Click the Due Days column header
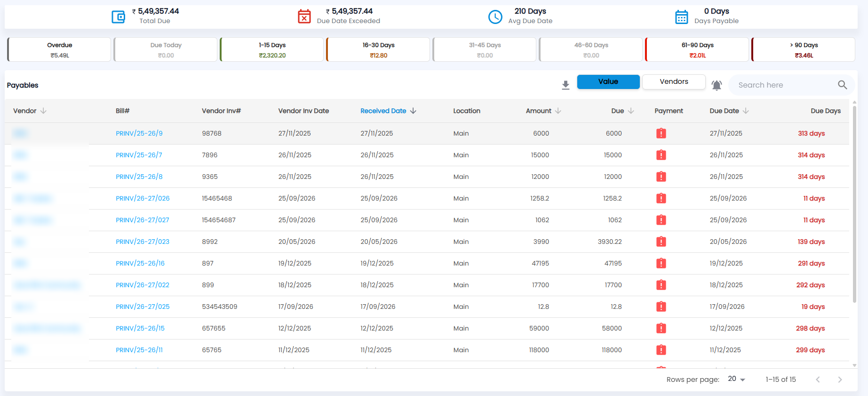 (826, 111)
